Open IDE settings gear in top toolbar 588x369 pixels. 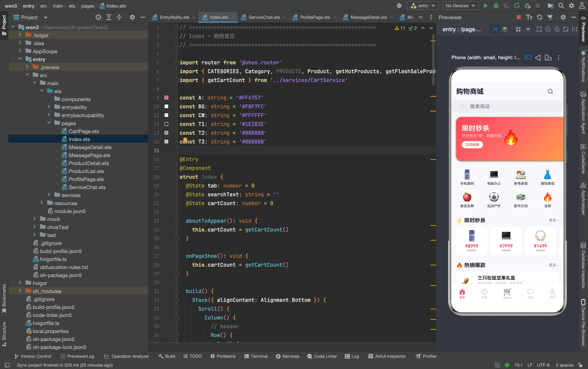pos(572,6)
